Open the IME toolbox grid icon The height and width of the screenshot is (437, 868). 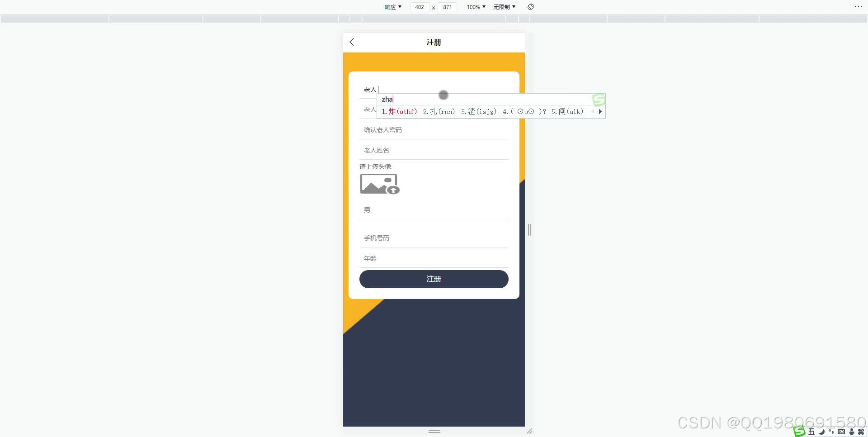(x=861, y=432)
